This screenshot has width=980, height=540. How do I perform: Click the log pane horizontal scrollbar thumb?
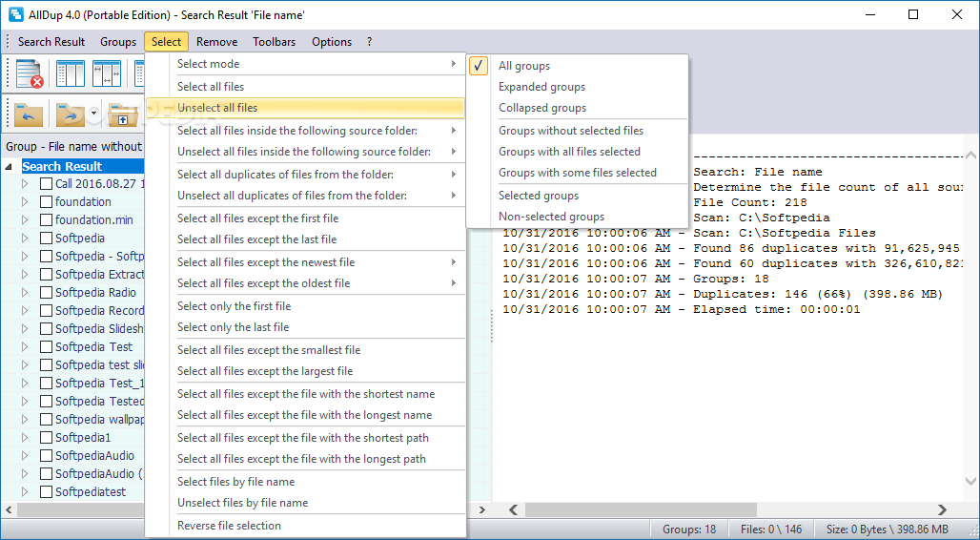point(641,510)
